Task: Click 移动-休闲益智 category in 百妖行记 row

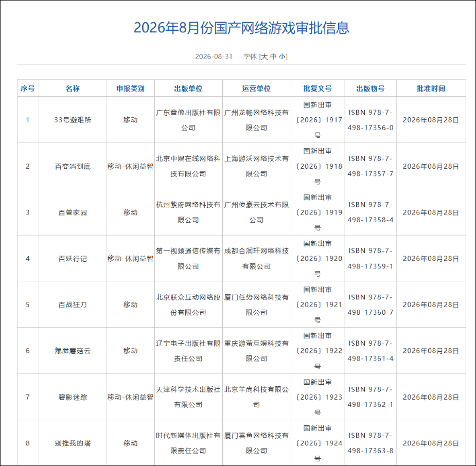Action: click(131, 259)
